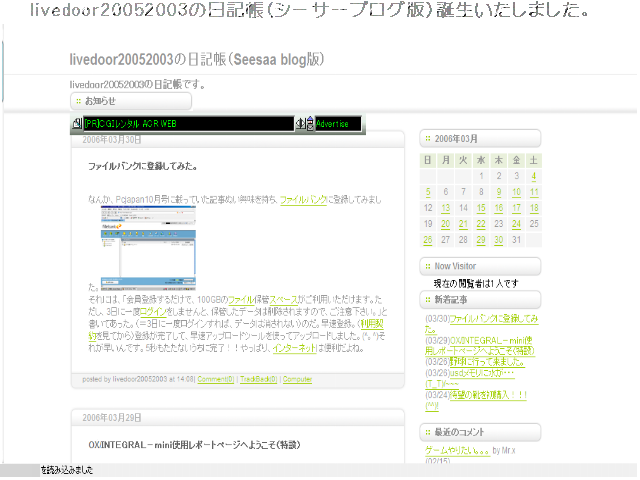The height and width of the screenshot is (480, 640).
Task: Click the green Advertise label
Action: point(332,123)
